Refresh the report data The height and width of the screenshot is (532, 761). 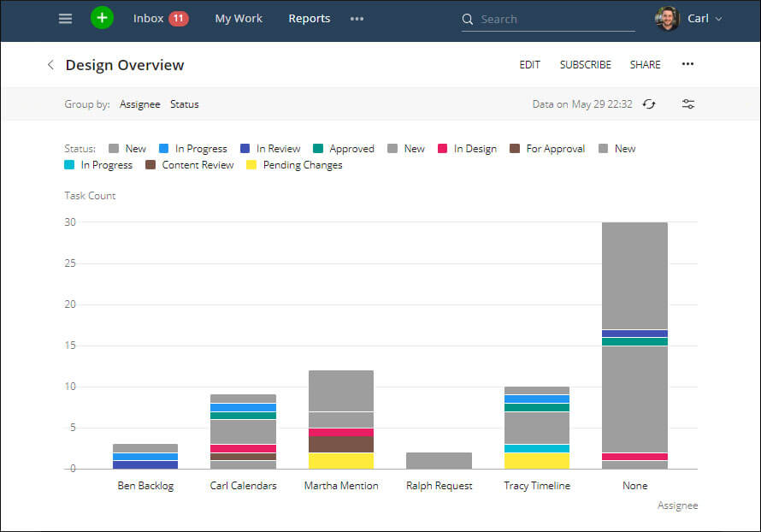(649, 103)
